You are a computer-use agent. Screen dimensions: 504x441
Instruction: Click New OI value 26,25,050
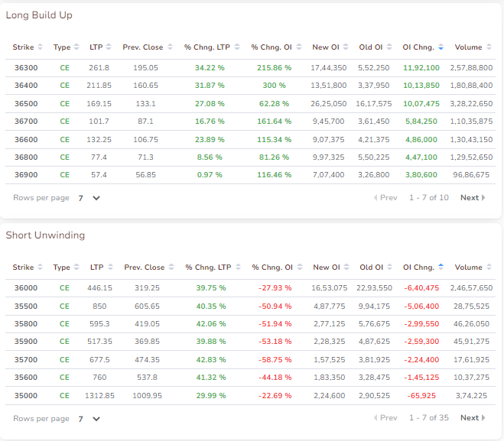coord(329,104)
